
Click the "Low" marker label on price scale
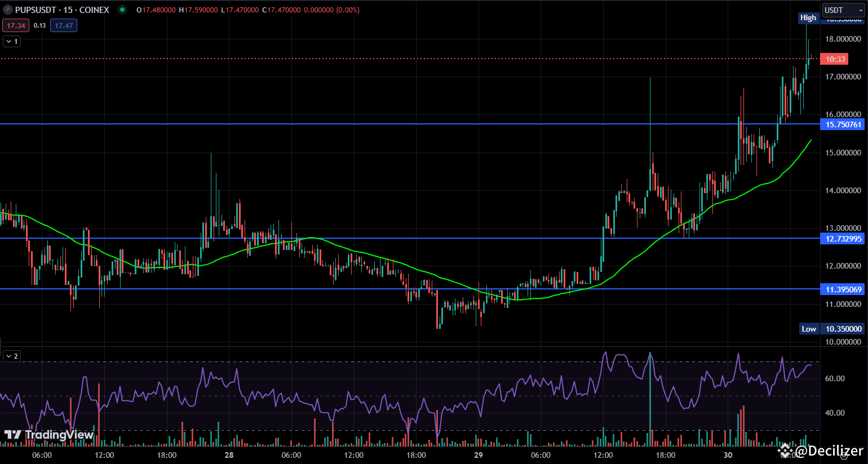[809, 328]
